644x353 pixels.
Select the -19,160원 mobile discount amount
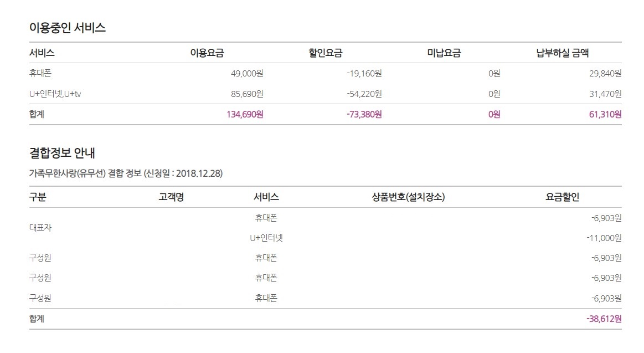(364, 73)
